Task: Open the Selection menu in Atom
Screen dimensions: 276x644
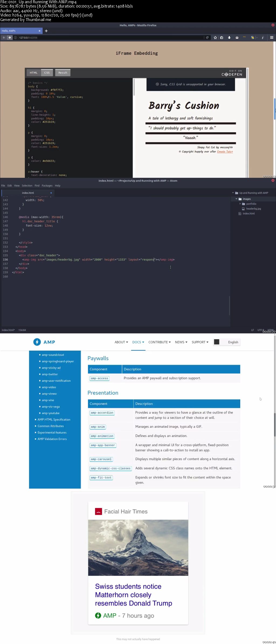Action: (x=27, y=186)
